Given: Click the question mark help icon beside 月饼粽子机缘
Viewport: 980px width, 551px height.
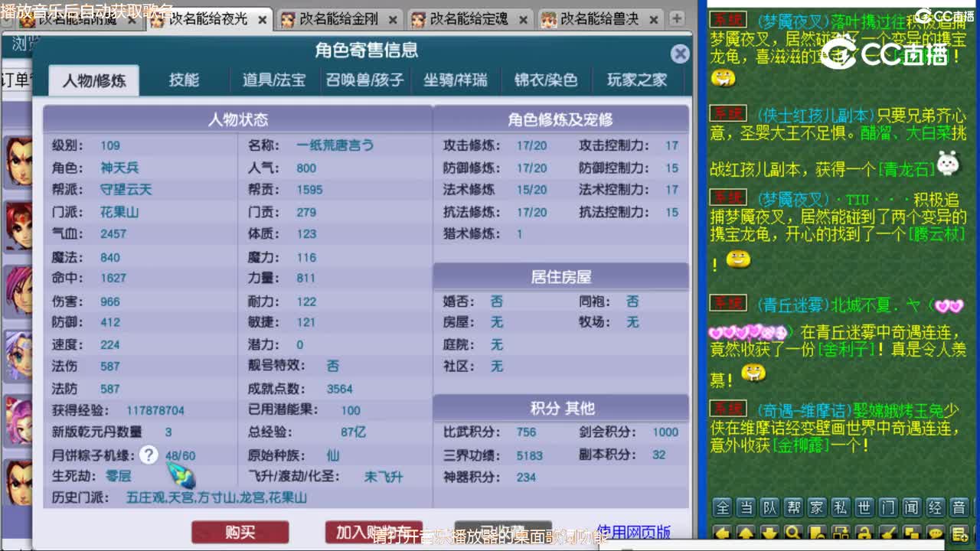Looking at the screenshot, I should click(x=148, y=455).
